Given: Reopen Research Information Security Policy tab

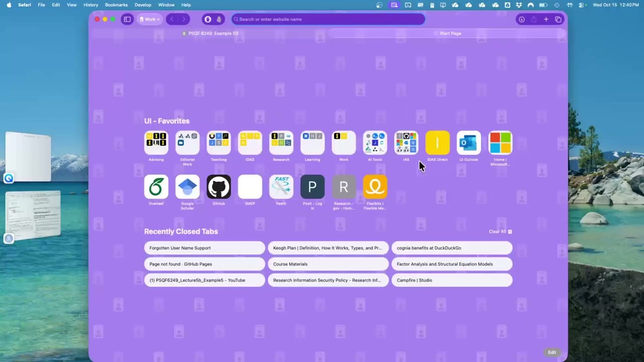Looking at the screenshot, I should 328,280.
